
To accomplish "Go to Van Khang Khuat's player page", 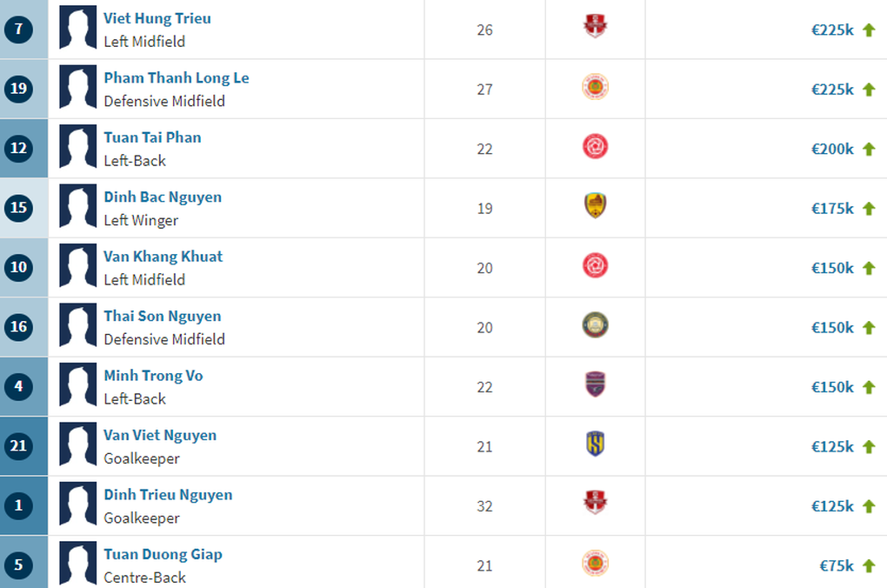I will coord(163,257).
